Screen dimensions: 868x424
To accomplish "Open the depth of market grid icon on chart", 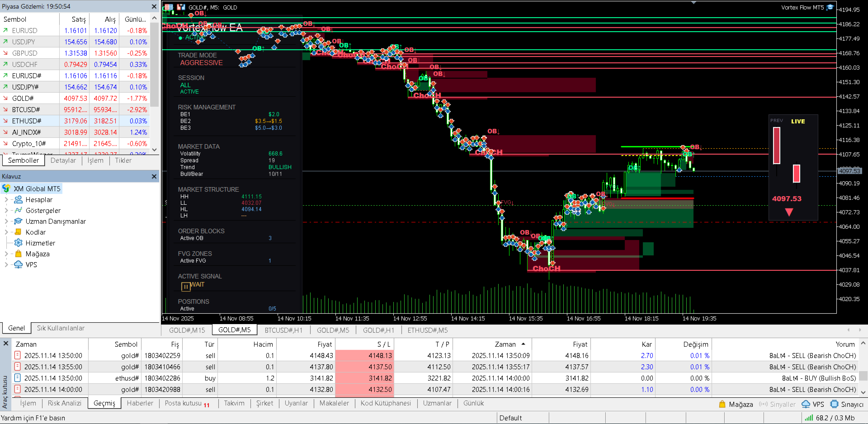I will (x=169, y=7).
